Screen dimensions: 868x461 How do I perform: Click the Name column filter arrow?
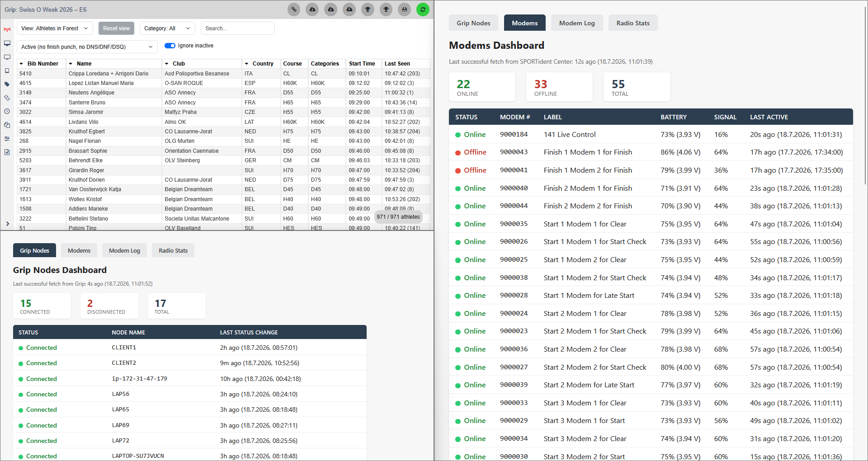pos(71,64)
